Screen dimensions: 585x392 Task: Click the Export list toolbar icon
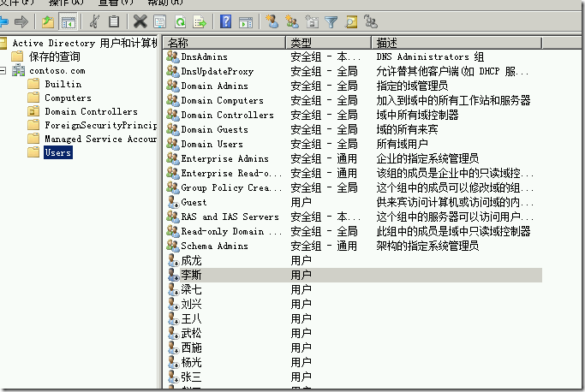click(x=200, y=22)
